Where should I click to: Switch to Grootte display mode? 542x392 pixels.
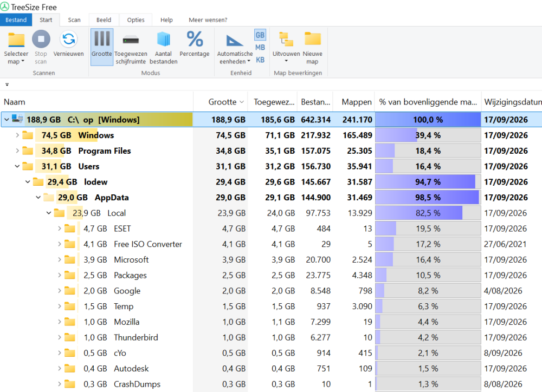point(102,47)
